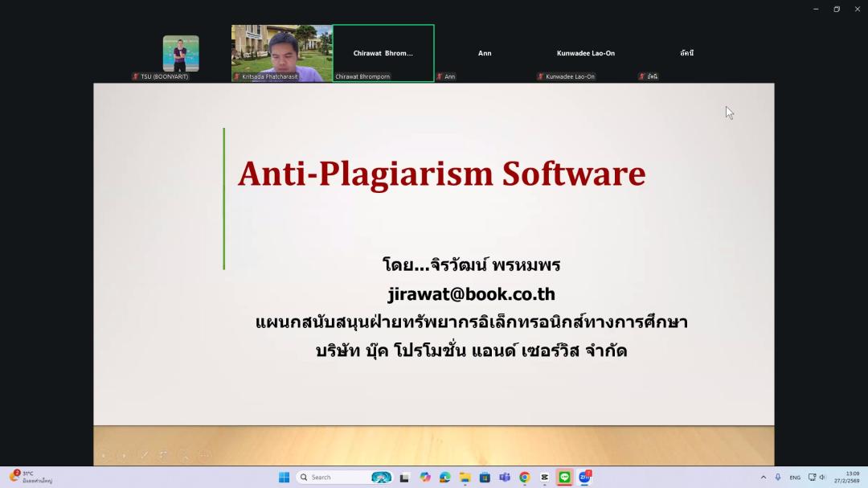
Task: Open the ENG input language switcher
Action: 795,477
